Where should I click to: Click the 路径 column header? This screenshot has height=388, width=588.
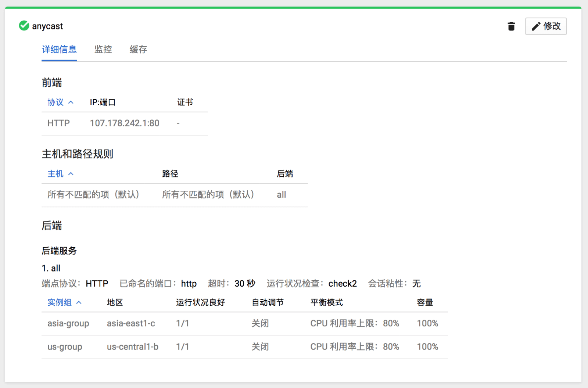(x=170, y=174)
